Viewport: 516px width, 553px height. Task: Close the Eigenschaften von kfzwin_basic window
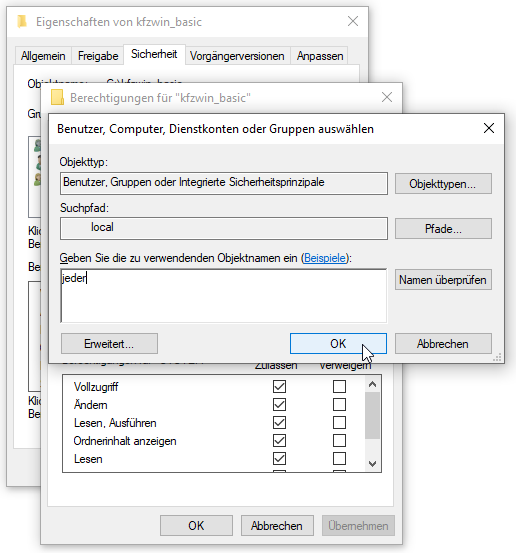[353, 22]
